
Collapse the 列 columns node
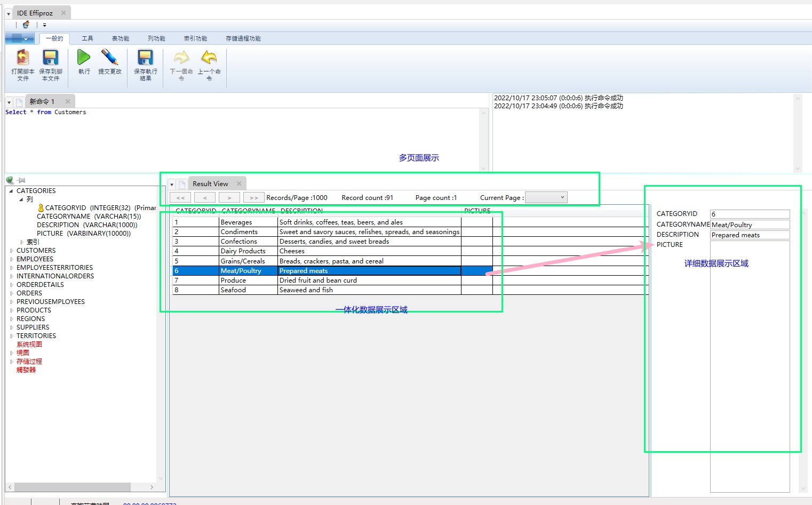[x=21, y=199]
